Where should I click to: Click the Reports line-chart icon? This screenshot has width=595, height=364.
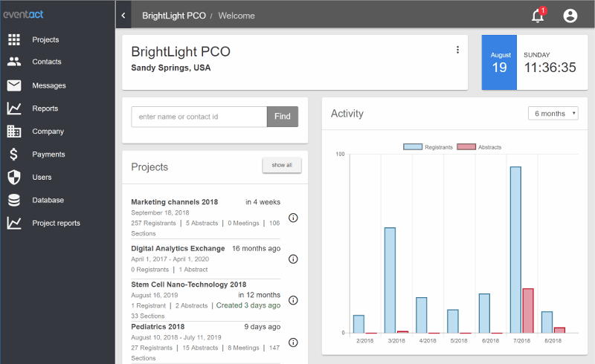tap(14, 108)
